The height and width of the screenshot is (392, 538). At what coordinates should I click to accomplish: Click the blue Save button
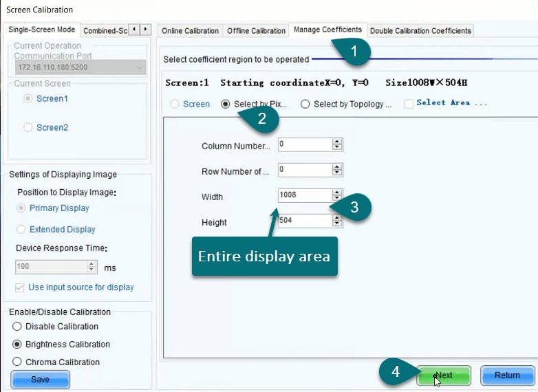click(41, 379)
